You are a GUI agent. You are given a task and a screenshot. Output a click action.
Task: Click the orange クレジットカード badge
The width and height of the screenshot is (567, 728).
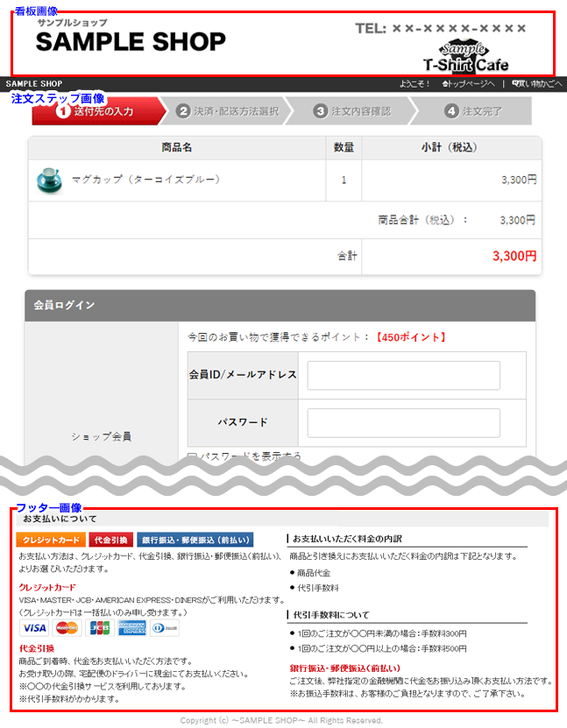[x=51, y=540]
